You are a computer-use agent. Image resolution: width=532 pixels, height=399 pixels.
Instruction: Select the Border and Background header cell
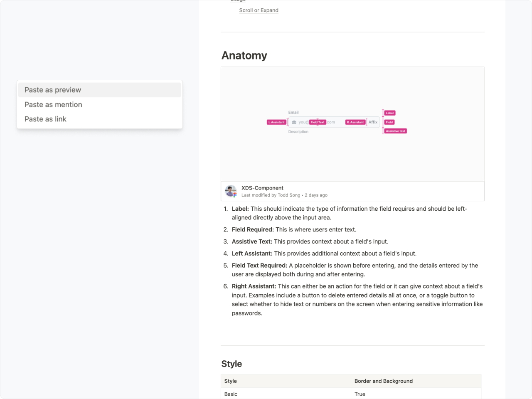coord(416,381)
